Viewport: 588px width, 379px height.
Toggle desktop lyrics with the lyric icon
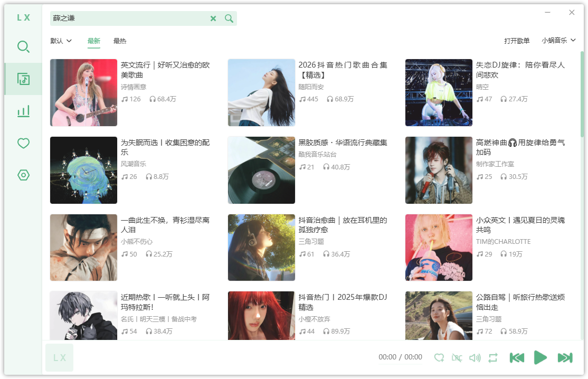[457, 357]
